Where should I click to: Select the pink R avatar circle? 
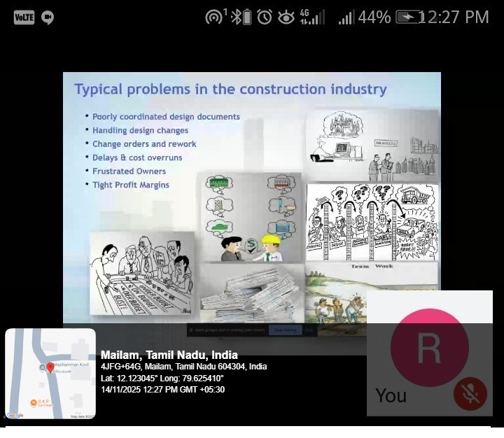pos(429,347)
